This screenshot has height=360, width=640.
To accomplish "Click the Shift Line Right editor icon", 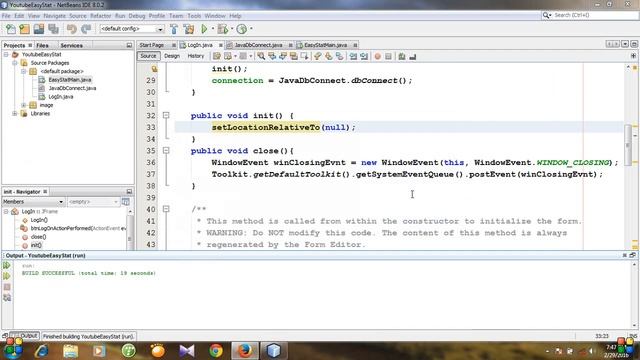I will pos(364,56).
